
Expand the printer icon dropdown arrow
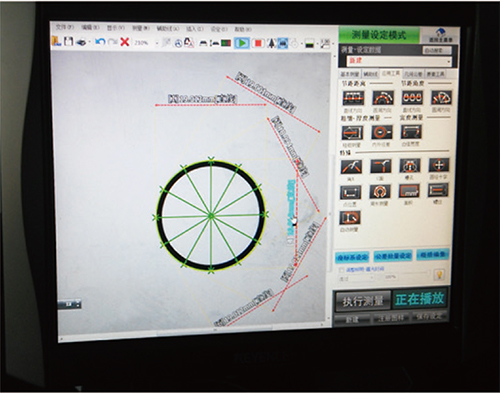90,42
